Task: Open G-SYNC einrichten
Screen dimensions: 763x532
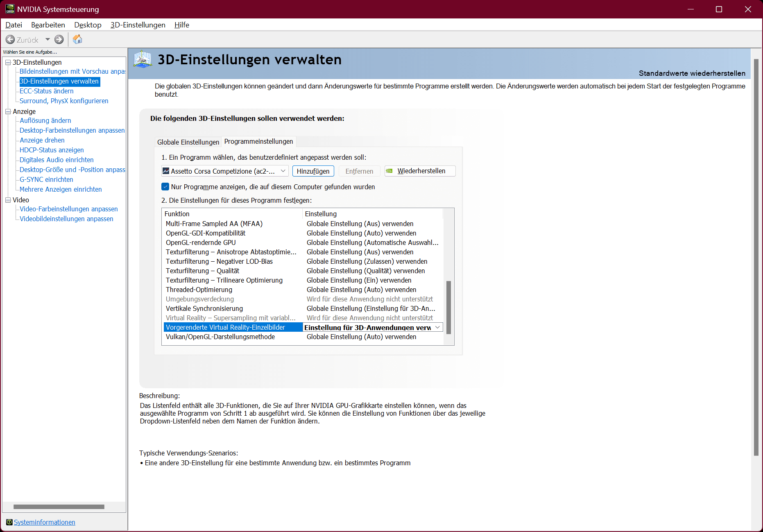Action: pyautogui.click(x=46, y=179)
